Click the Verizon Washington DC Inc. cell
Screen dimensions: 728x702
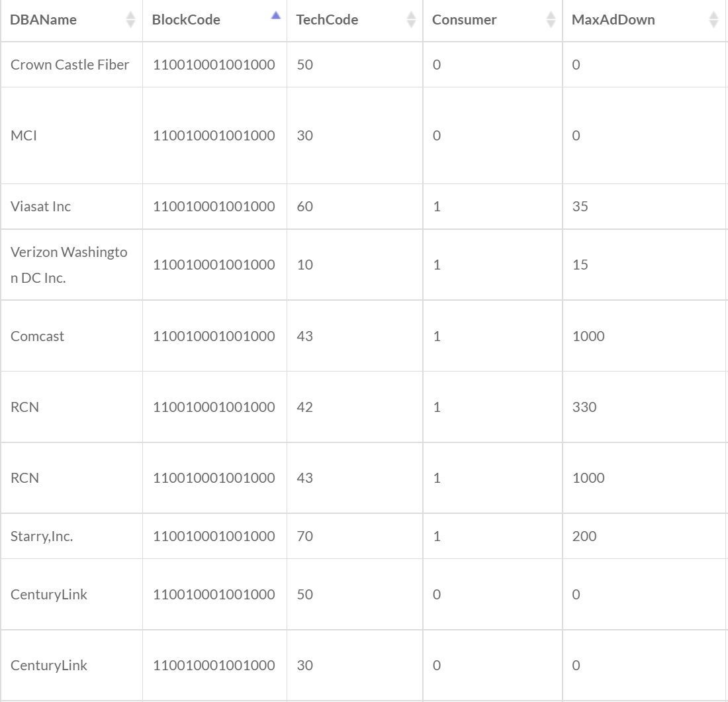[69, 264]
